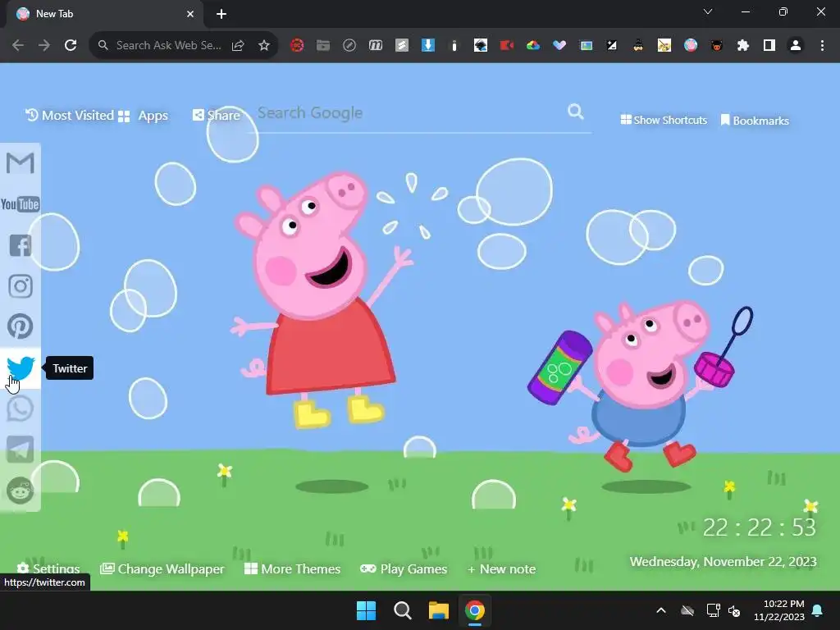This screenshot has width=840, height=630.
Task: Click the landscape picture extension icon
Action: click(586, 46)
